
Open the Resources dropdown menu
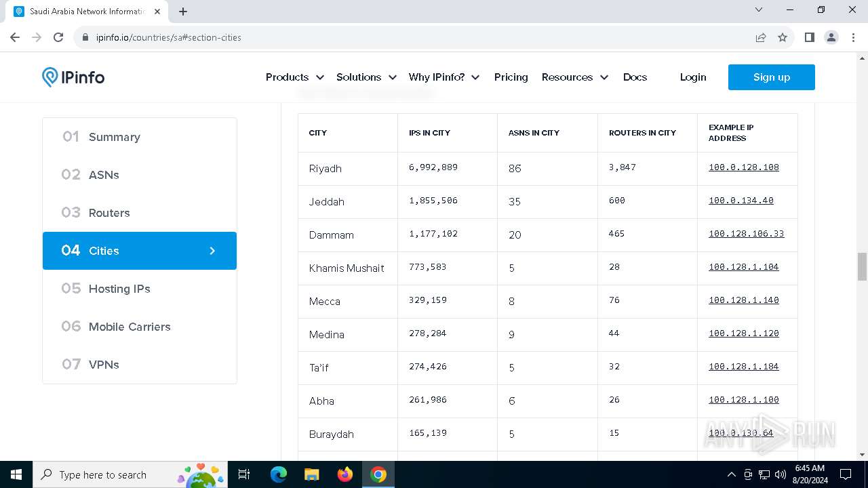click(x=574, y=77)
